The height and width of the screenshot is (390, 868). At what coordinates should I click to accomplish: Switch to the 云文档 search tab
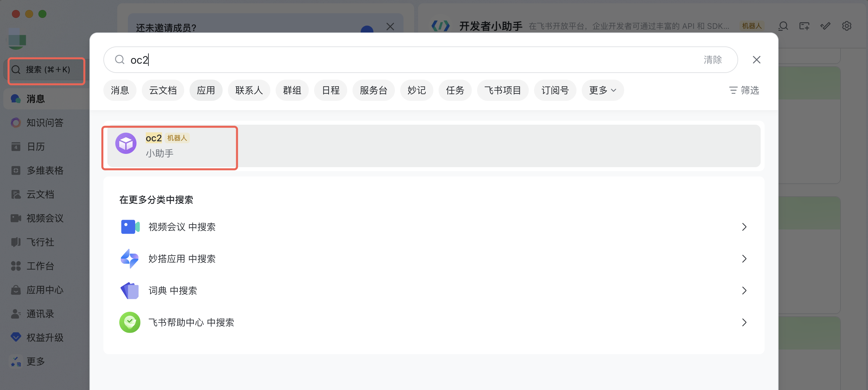163,90
